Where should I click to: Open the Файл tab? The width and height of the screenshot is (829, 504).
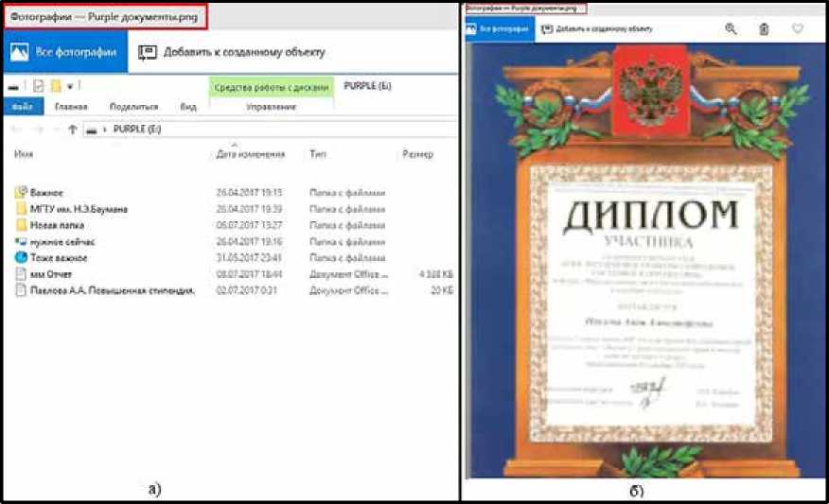click(22, 107)
